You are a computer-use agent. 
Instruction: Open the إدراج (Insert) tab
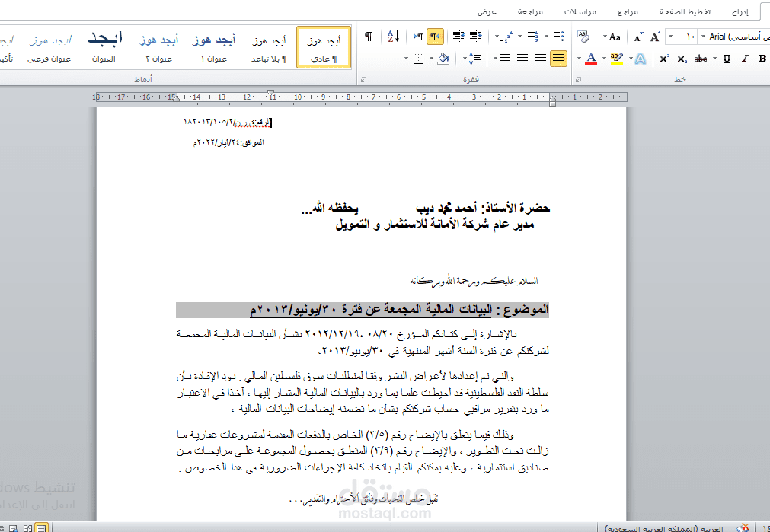[x=740, y=11]
